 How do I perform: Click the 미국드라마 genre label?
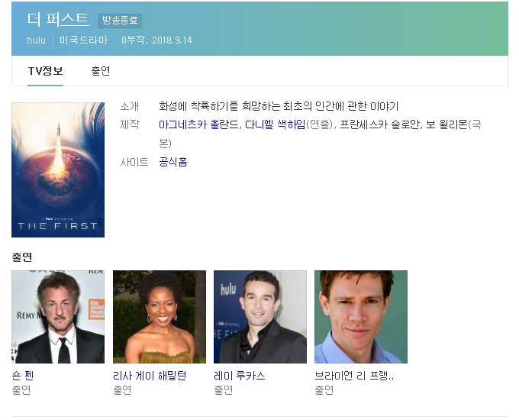point(84,40)
